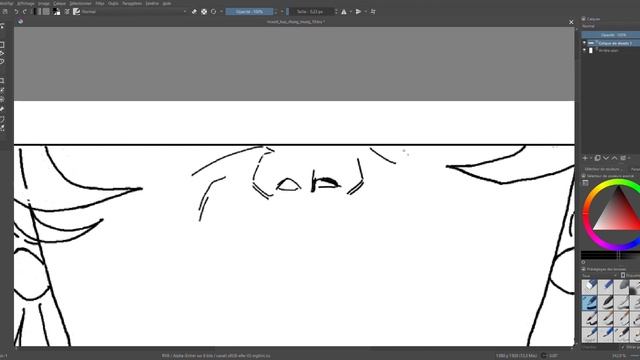Click the toolbar Opacité 100% slider
Image resolution: width=640 pixels, height=360 pixels.
pyautogui.click(x=249, y=12)
